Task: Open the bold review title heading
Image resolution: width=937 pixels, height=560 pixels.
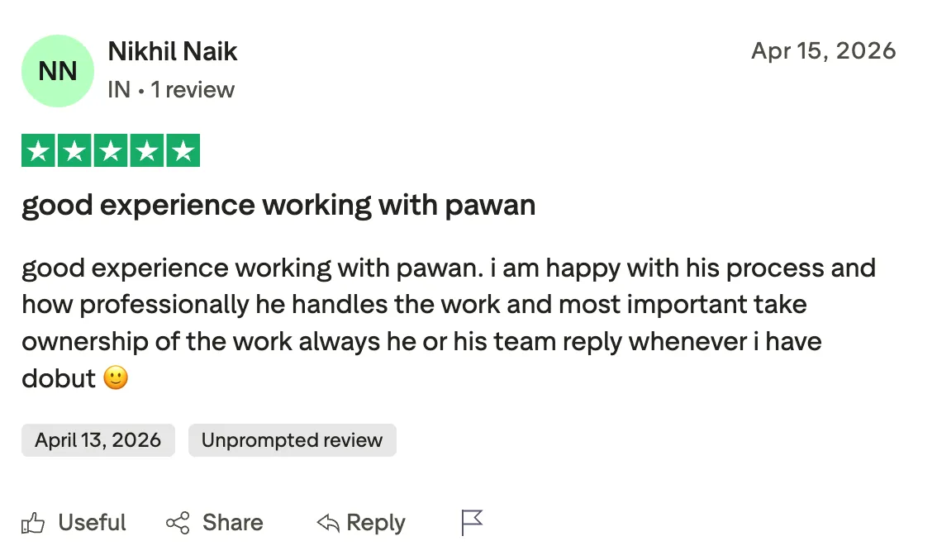Action: tap(278, 206)
